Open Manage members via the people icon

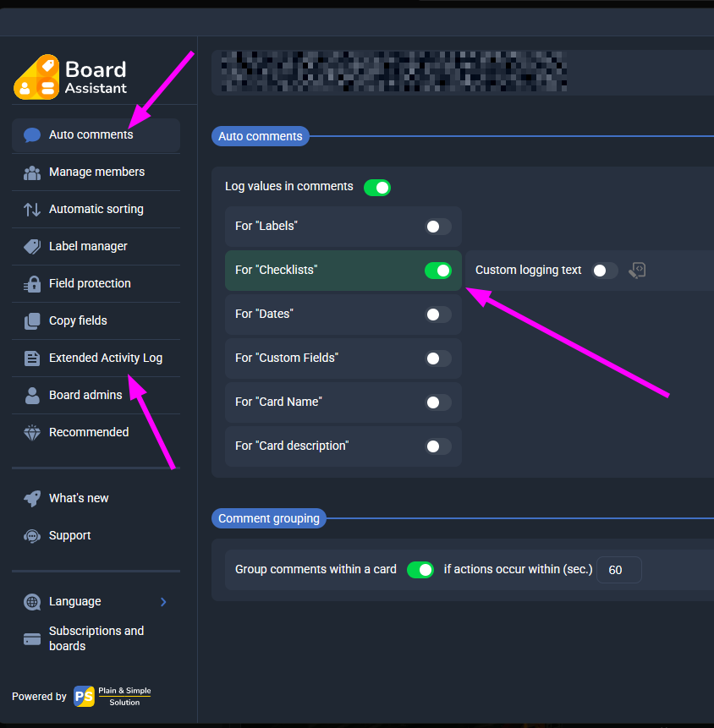[32, 172]
